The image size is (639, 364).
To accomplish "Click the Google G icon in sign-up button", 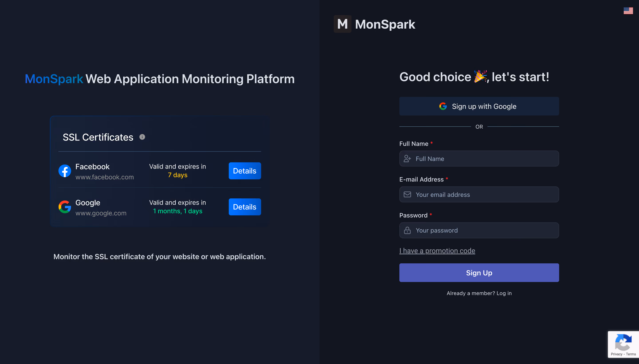I will coord(443,106).
